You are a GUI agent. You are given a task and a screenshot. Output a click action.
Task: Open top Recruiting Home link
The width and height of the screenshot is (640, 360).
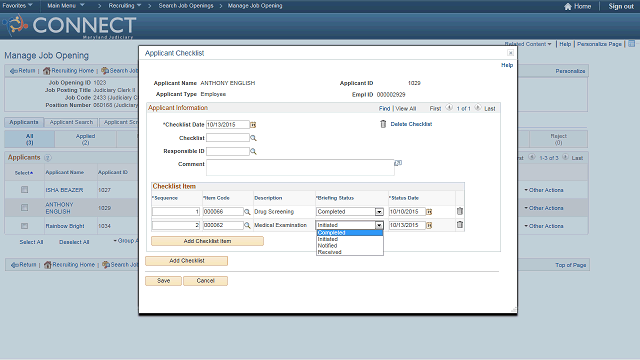(69, 71)
